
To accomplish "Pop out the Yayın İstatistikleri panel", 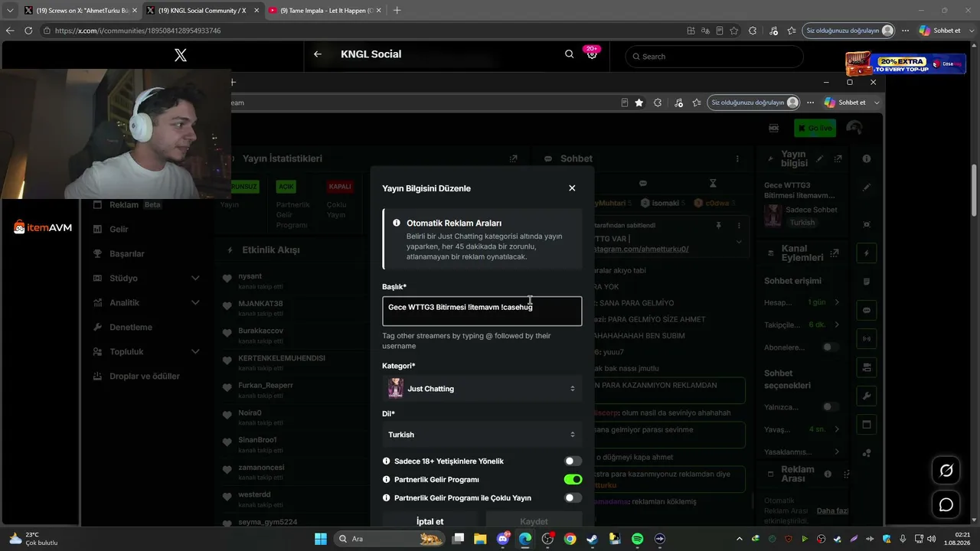I will (513, 158).
